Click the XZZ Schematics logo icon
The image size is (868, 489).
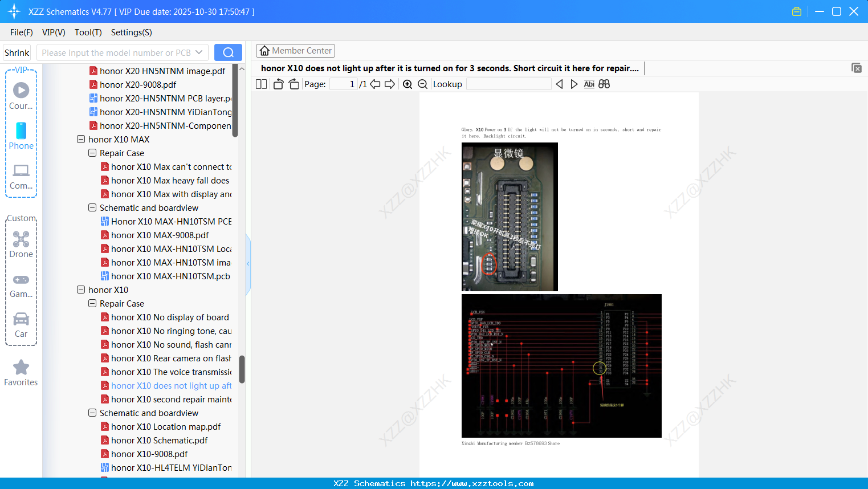pyautogui.click(x=14, y=11)
